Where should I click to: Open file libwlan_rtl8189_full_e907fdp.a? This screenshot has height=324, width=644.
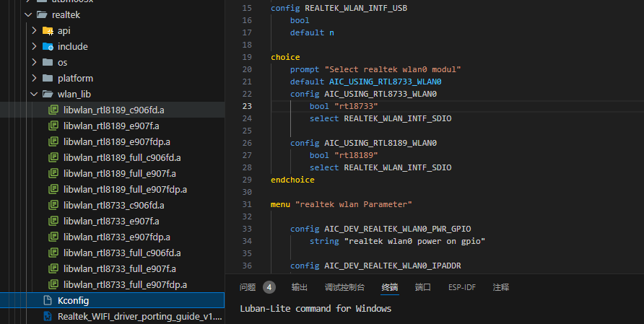click(x=125, y=189)
